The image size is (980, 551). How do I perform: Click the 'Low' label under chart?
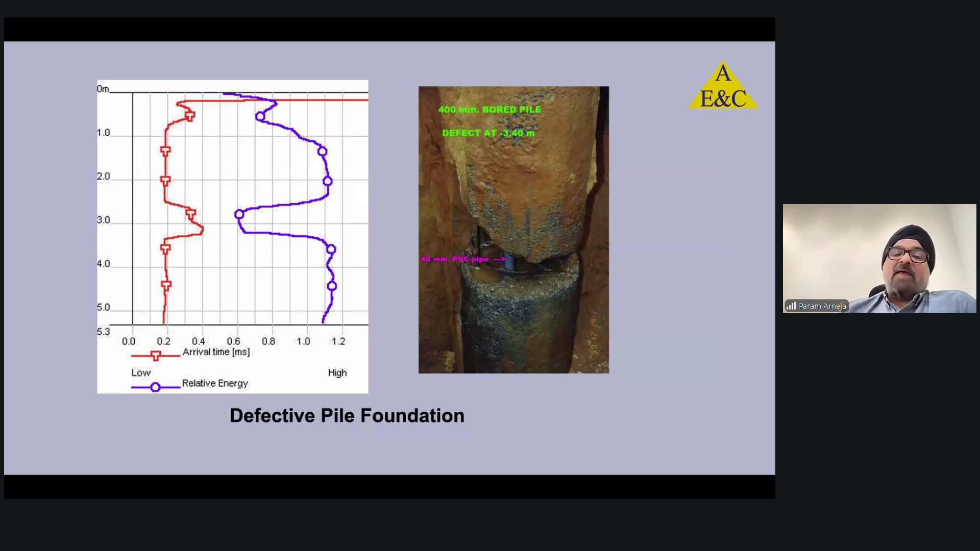141,373
